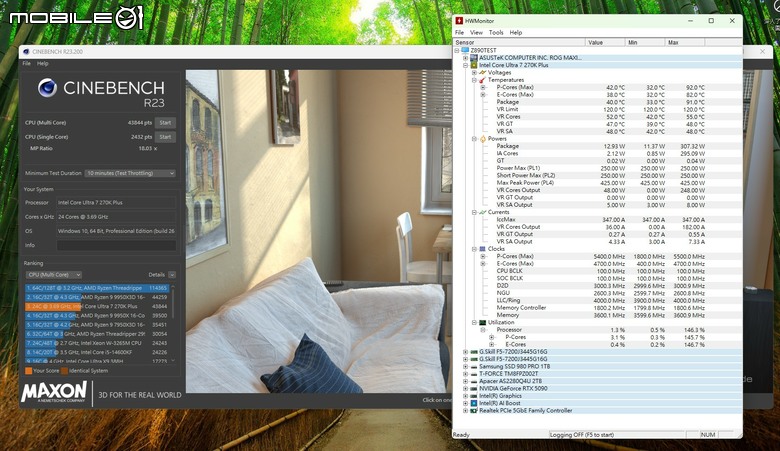Collapse the Z890TEST root node
The height and width of the screenshot is (451, 780).
coord(457,50)
